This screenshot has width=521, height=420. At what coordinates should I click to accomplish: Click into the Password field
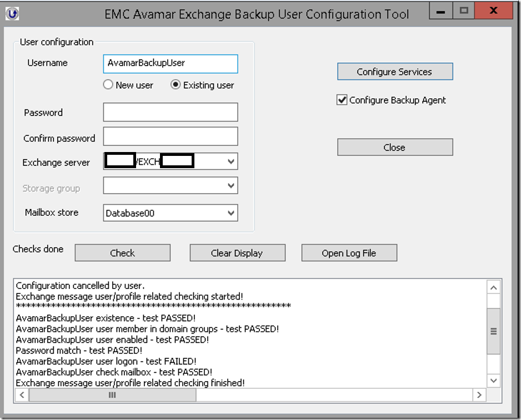point(171,112)
